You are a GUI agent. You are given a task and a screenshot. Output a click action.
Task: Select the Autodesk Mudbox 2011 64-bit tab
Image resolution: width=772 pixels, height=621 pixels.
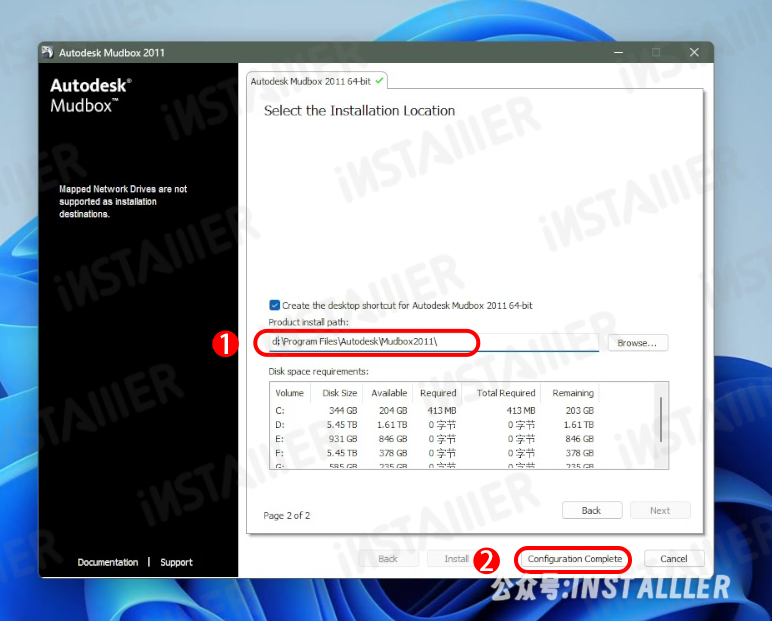pyautogui.click(x=317, y=81)
